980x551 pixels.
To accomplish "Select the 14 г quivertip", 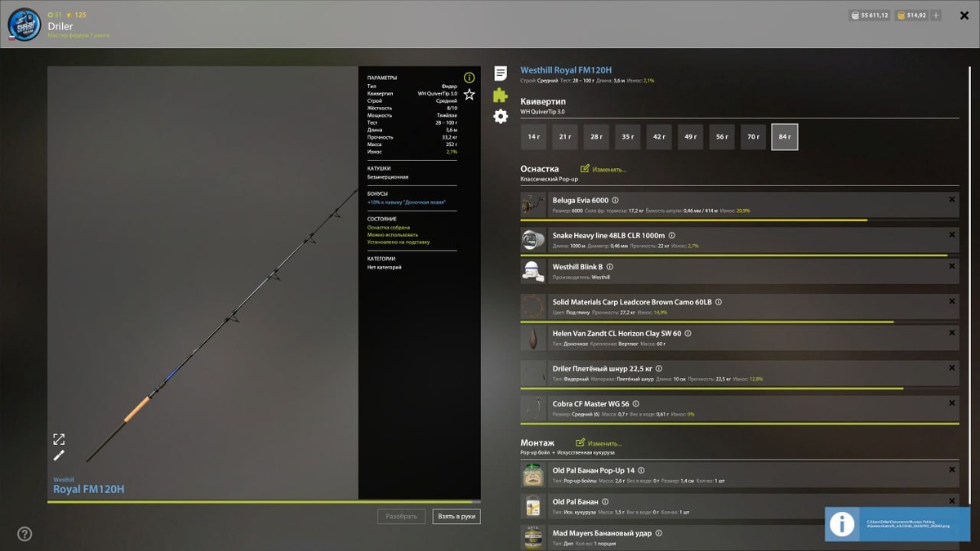I will click(533, 137).
